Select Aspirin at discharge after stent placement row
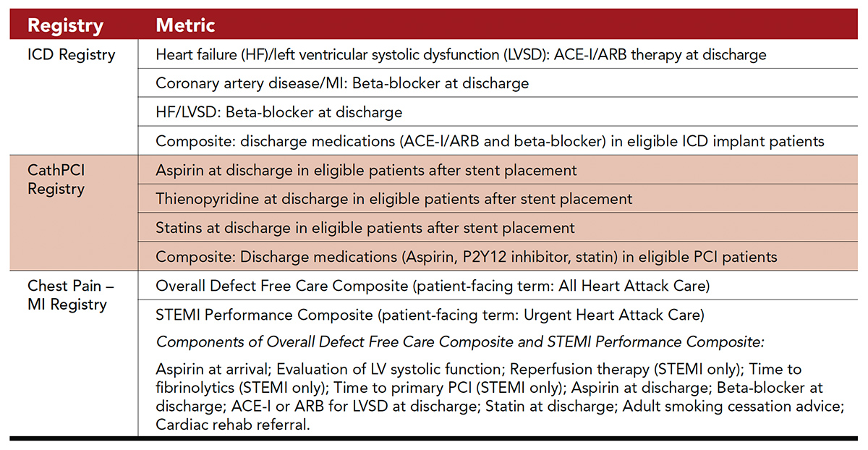The width and height of the screenshot is (868, 450). click(x=366, y=171)
